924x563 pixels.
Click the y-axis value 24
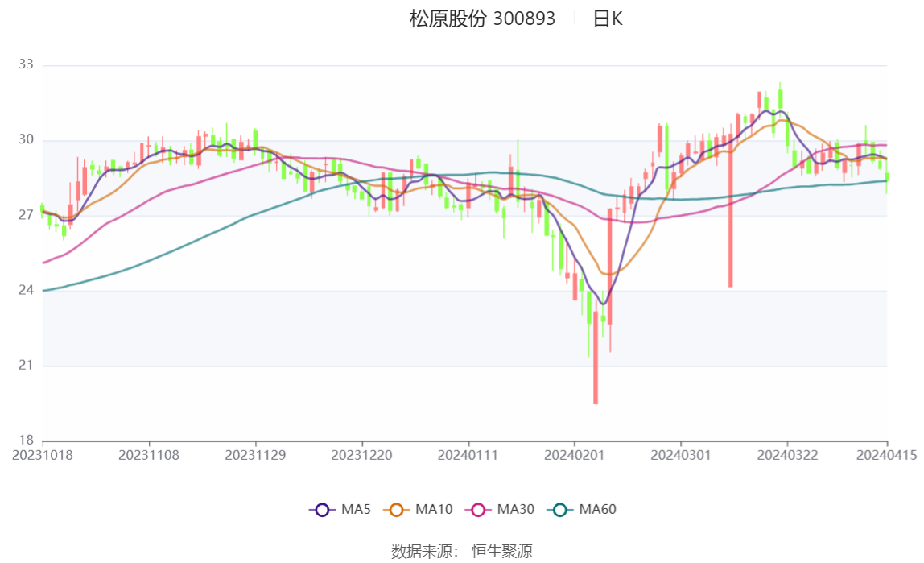tap(26, 290)
